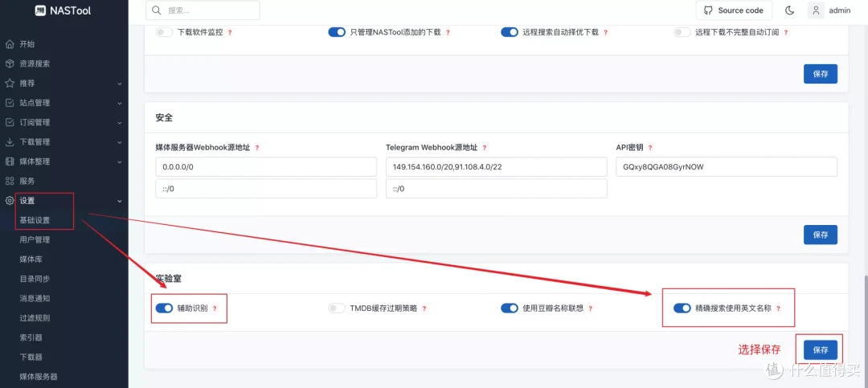The height and width of the screenshot is (388, 868).
Task: Edit the ::/0 field under Telegram webhook
Action: tap(497, 189)
